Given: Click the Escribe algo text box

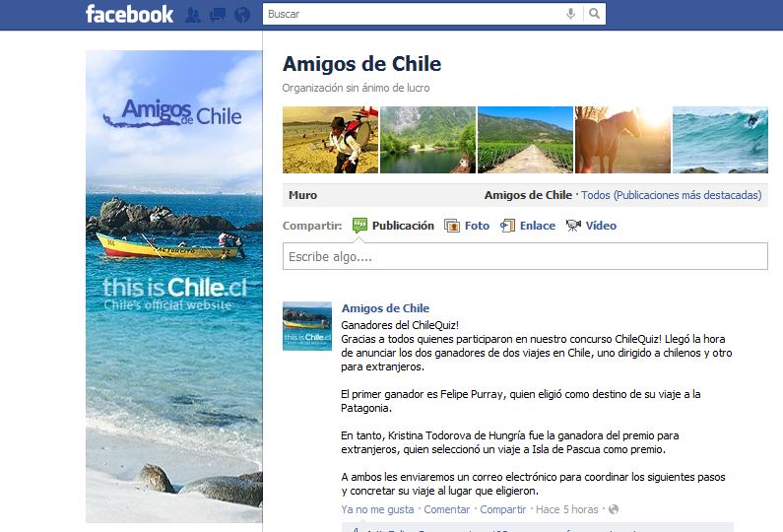Looking at the screenshot, I should (x=525, y=256).
